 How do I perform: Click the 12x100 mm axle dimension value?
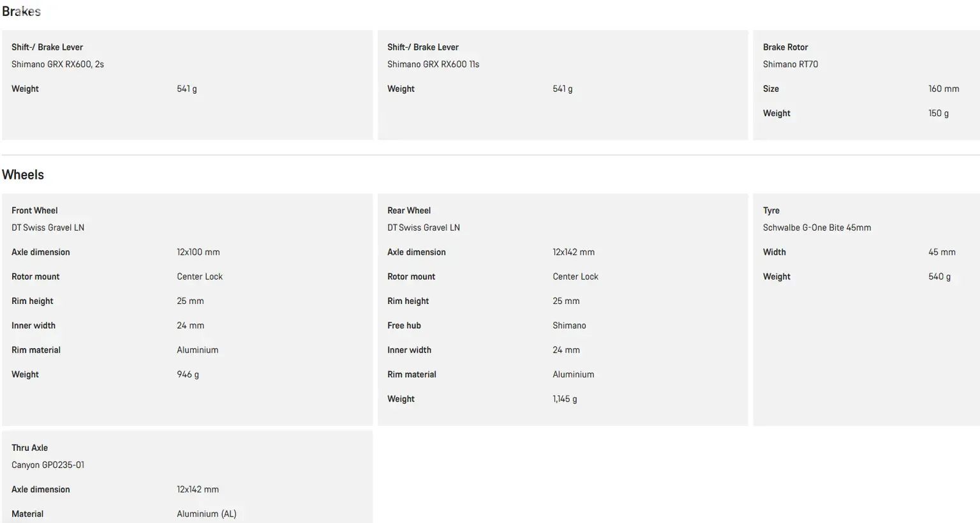pos(198,252)
